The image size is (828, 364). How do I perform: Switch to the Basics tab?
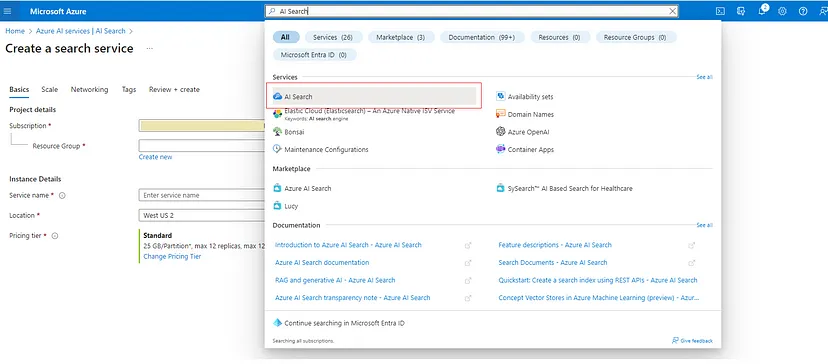pos(19,90)
